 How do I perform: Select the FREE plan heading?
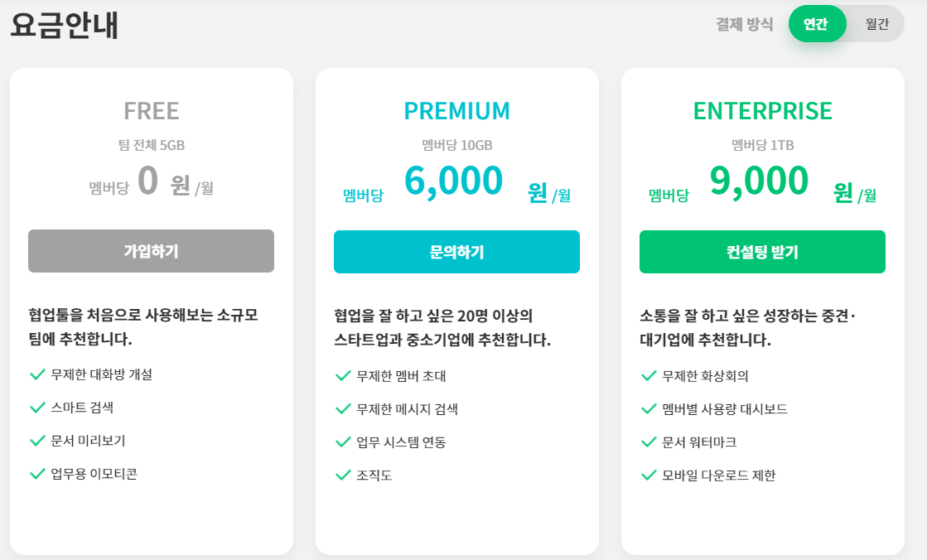[x=152, y=110]
